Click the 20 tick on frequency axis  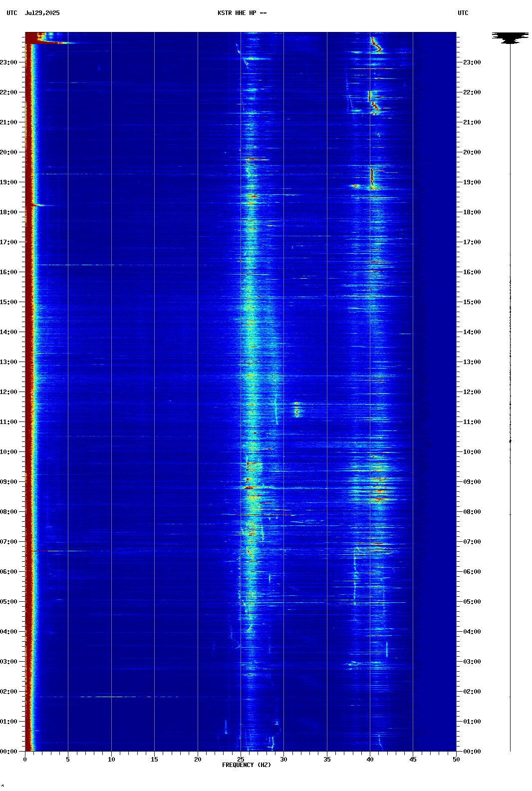(198, 760)
